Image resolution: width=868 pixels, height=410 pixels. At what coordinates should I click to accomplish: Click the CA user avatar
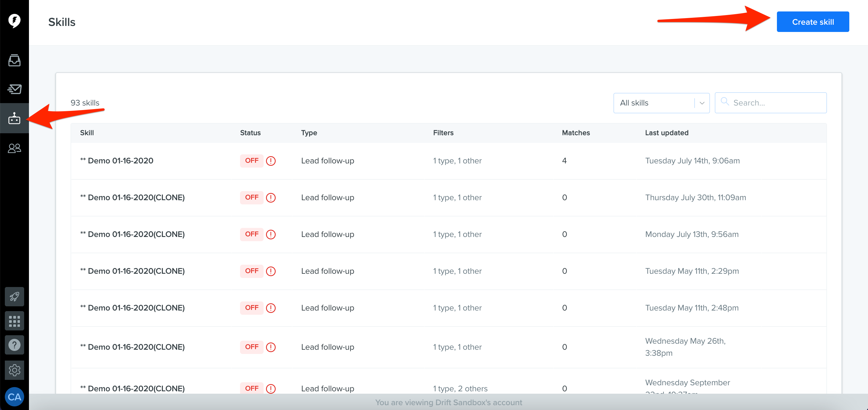tap(14, 397)
